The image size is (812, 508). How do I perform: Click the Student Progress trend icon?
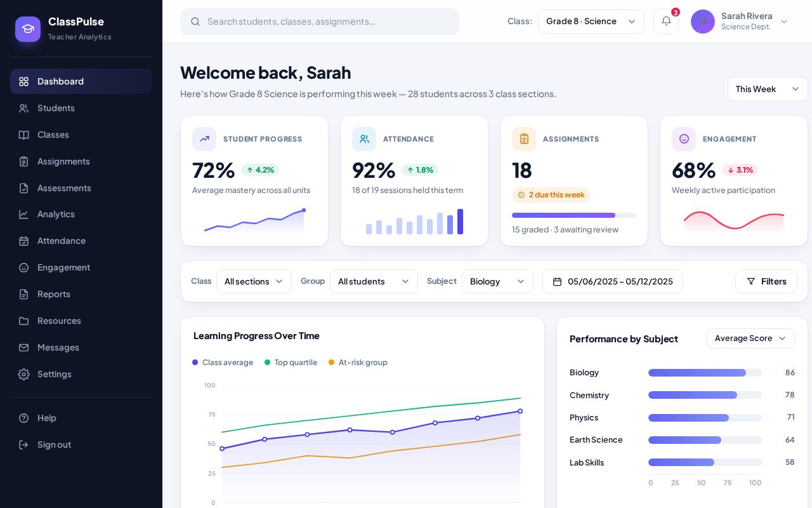tap(204, 139)
